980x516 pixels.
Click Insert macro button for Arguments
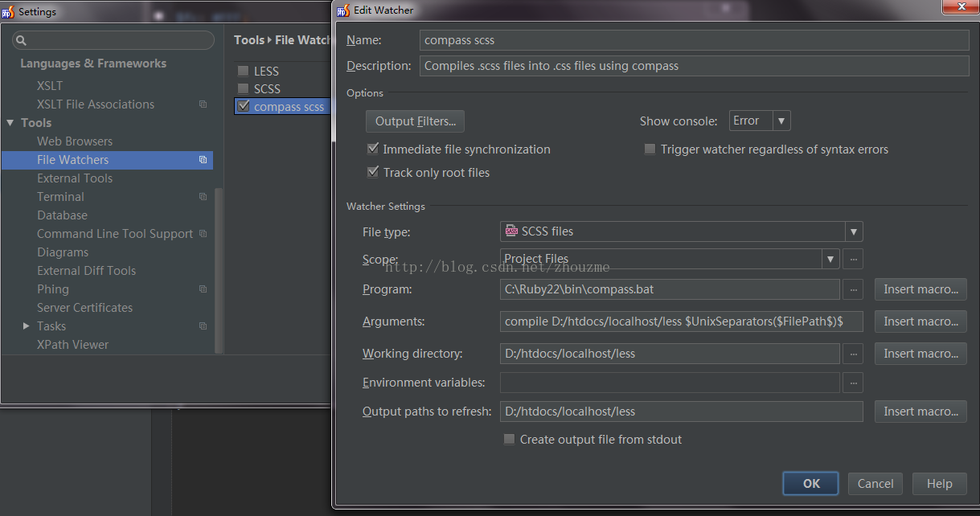coord(921,321)
